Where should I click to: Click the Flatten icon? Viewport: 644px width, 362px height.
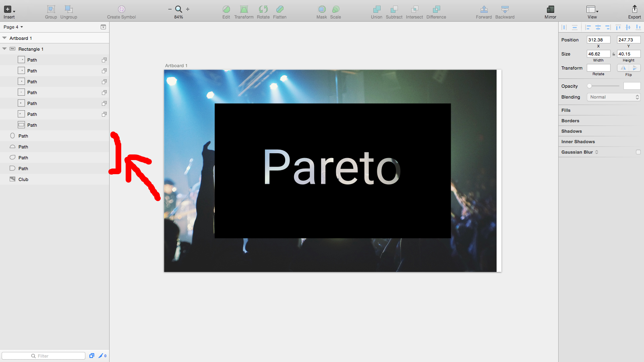280,9
